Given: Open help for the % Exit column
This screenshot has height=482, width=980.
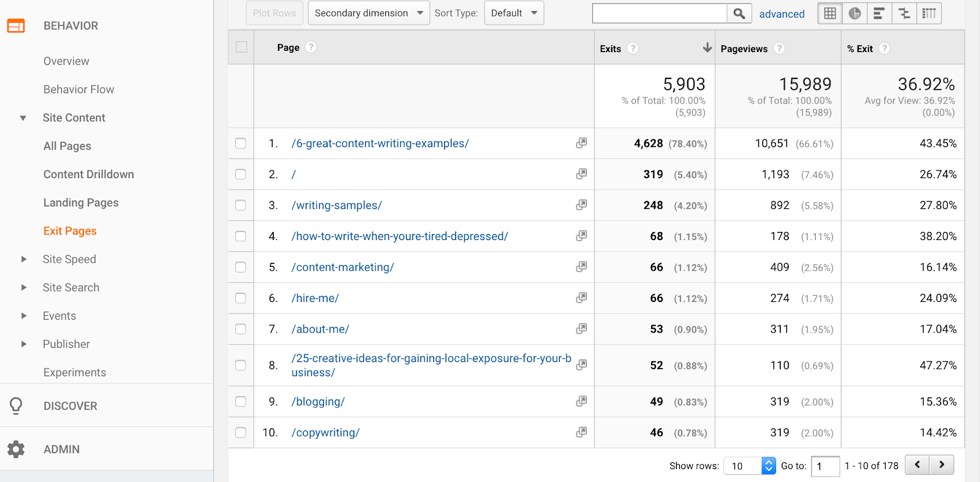Looking at the screenshot, I should pos(884,48).
